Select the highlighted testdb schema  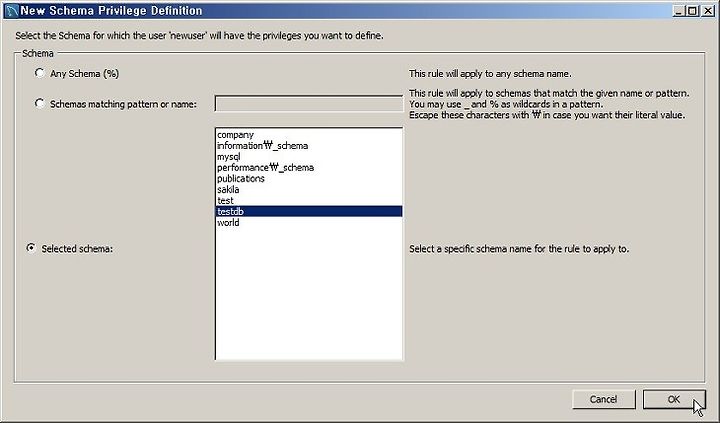[309, 211]
